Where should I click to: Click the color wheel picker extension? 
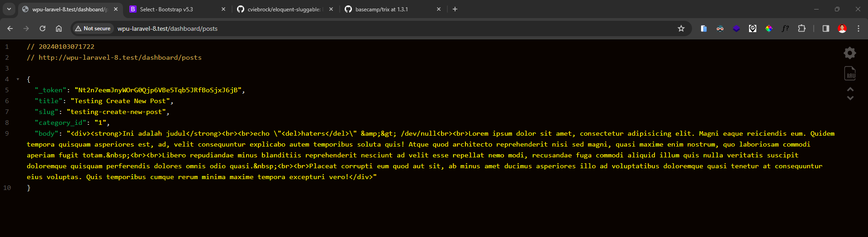pyautogui.click(x=769, y=28)
